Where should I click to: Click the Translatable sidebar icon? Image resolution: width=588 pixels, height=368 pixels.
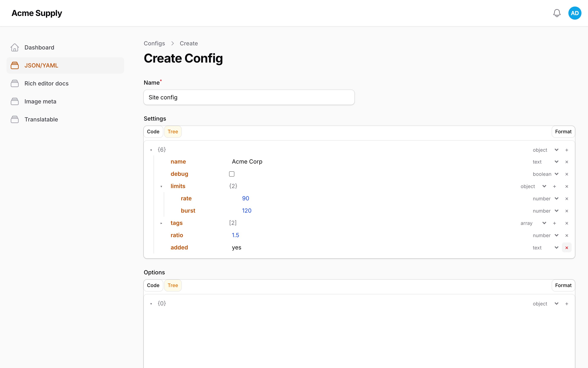tap(14, 120)
